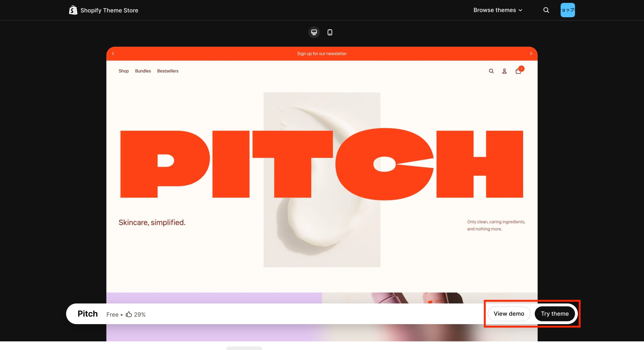Click the Try theme button
The width and height of the screenshot is (644, 350).
[555, 314]
